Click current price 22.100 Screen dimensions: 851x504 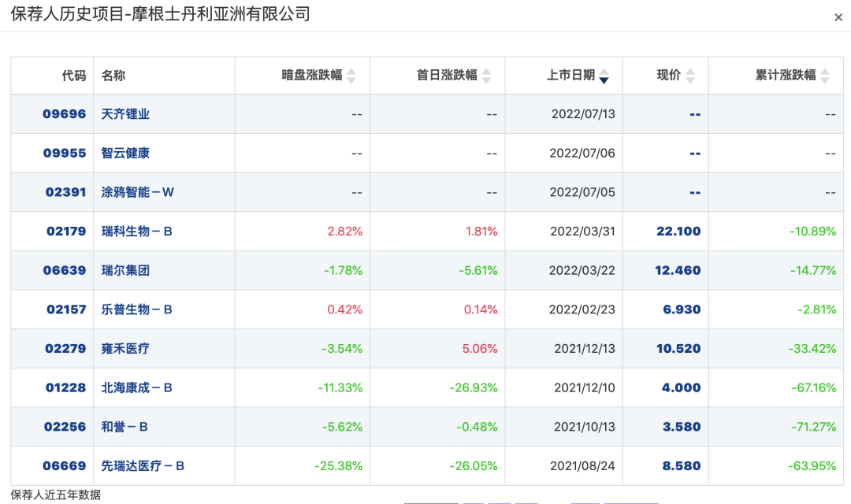pos(678,231)
